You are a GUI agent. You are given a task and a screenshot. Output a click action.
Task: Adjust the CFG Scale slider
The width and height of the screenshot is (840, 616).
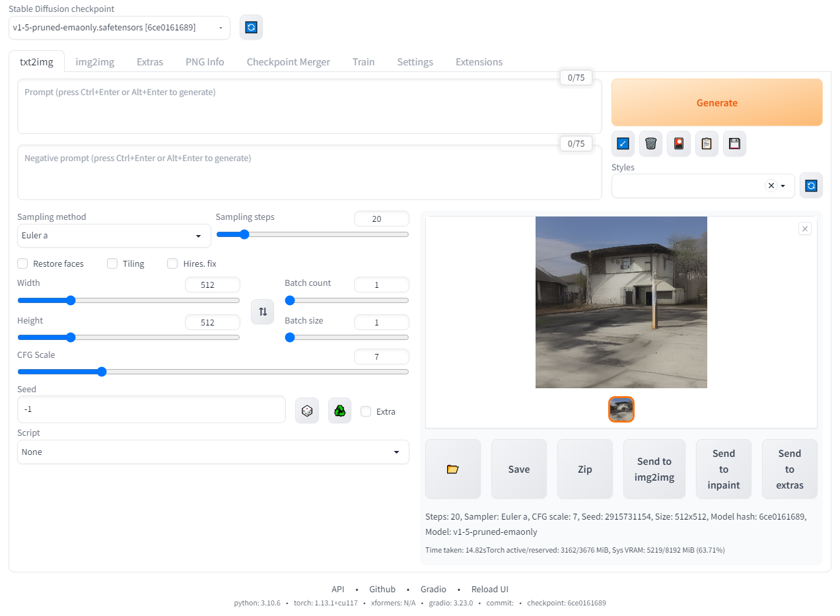(213, 372)
